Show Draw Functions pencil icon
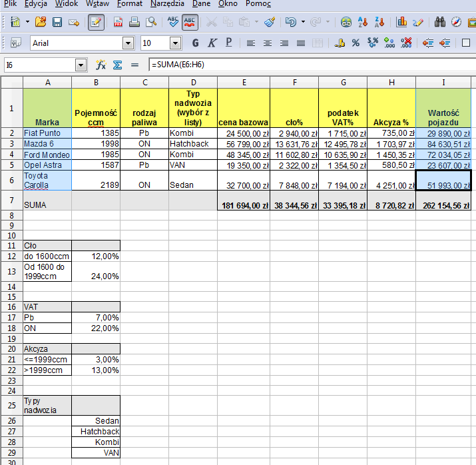Image resolution: width=476 pixels, height=465 pixels. 418,22
